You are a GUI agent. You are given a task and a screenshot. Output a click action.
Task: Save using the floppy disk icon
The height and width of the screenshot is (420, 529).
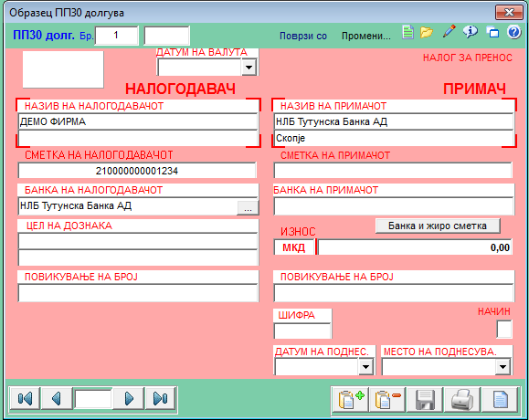pyautogui.click(x=425, y=400)
